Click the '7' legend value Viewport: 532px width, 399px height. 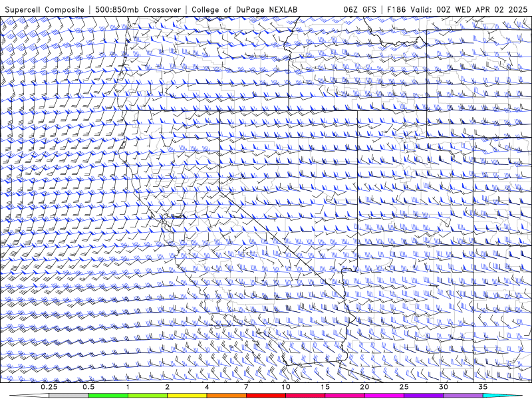[x=246, y=387]
